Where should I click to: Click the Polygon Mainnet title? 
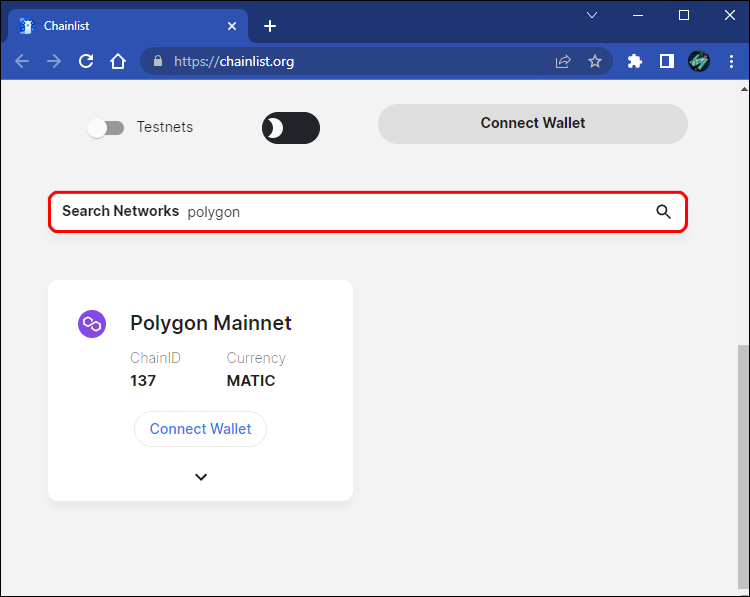[210, 323]
